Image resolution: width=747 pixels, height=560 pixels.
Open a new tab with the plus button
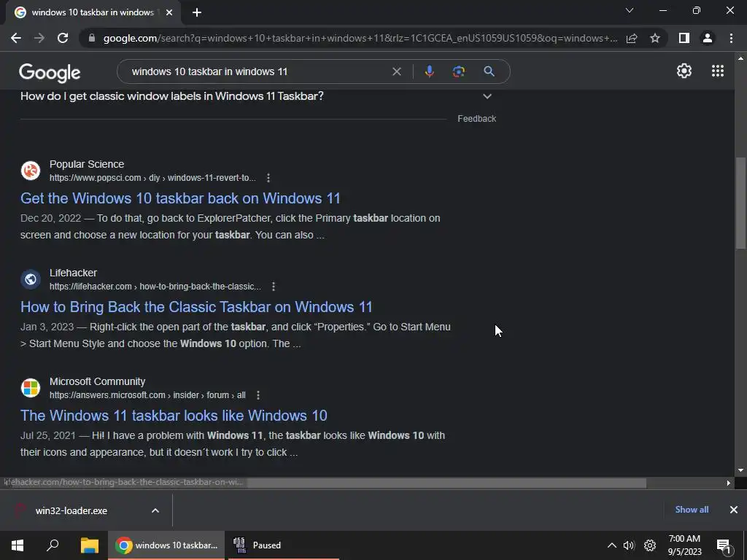(x=197, y=12)
